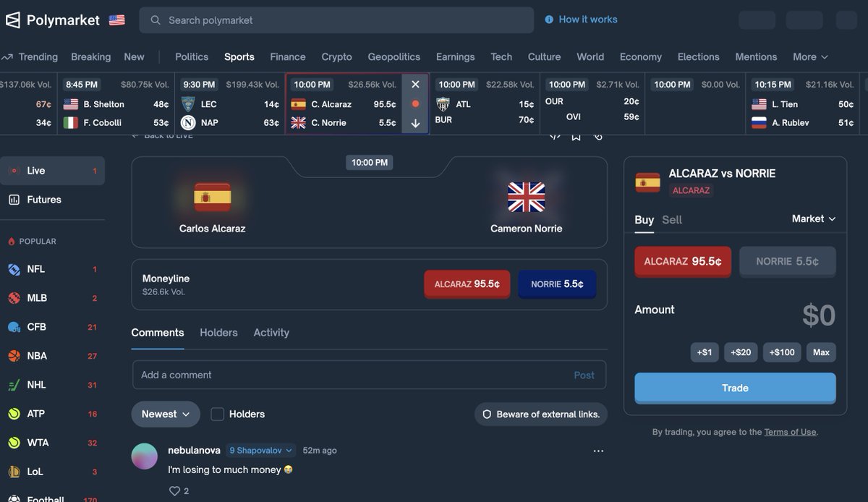Post the comment
868x502 pixels.
point(584,375)
